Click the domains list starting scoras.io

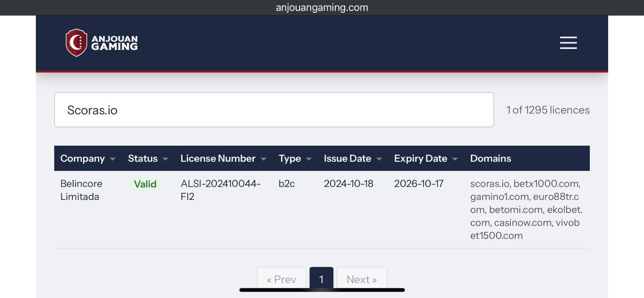pyautogui.click(x=526, y=209)
